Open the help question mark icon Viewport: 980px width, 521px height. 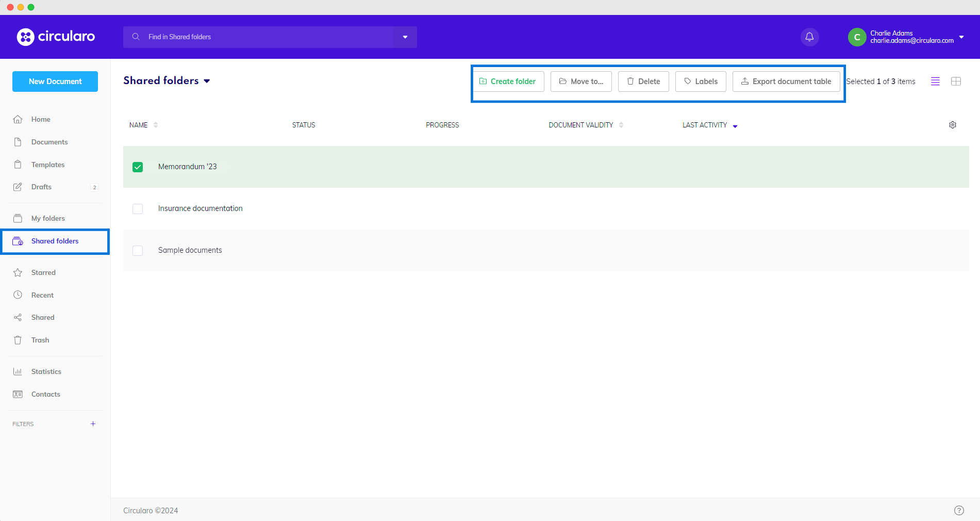pos(958,510)
